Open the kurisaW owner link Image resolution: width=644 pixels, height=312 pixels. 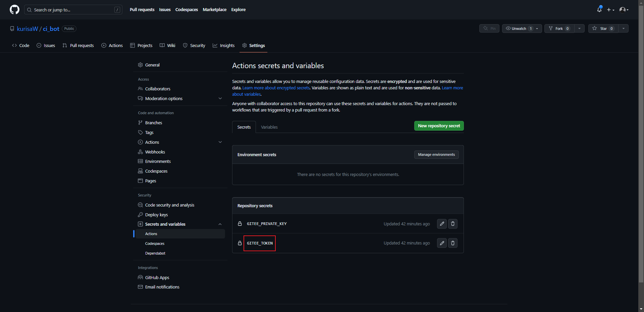pos(28,29)
